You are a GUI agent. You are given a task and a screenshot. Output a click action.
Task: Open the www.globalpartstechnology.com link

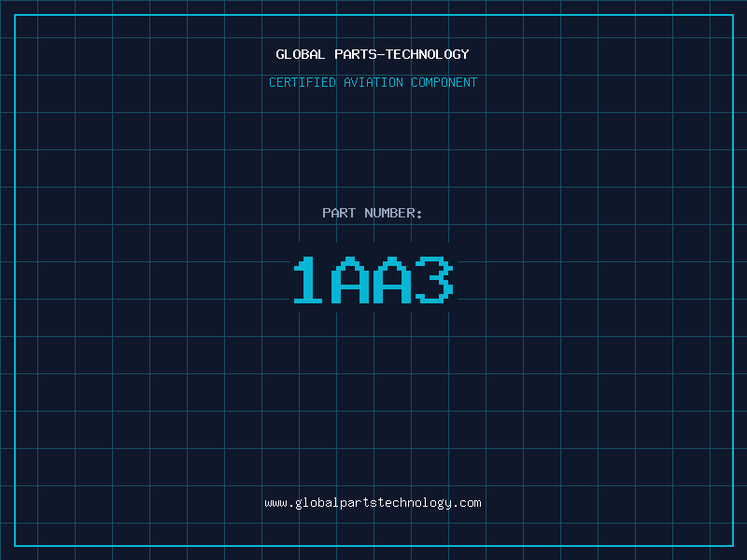373,503
